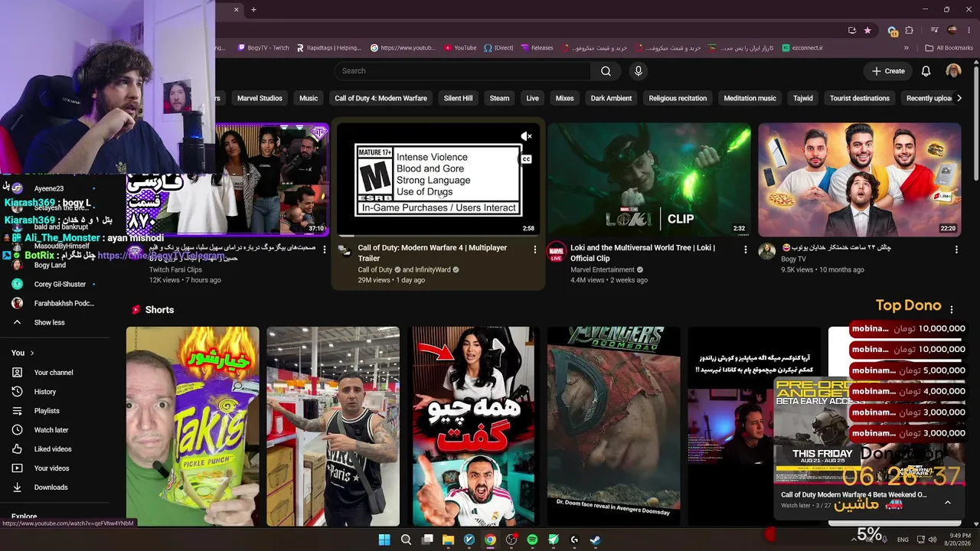Select the Marvel Studios category chip

260,98
